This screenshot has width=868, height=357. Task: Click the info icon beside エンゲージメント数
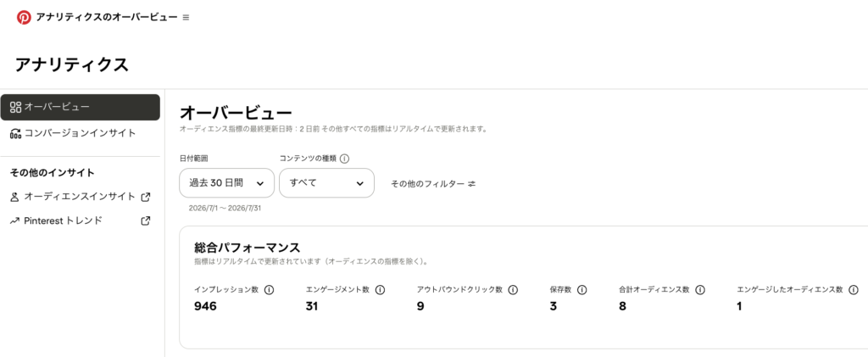point(380,289)
